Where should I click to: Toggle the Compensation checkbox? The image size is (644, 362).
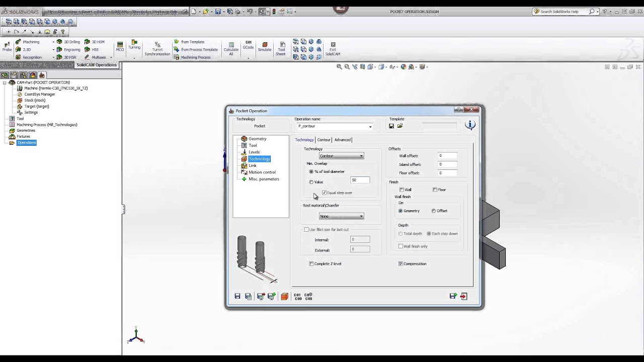coord(401,264)
